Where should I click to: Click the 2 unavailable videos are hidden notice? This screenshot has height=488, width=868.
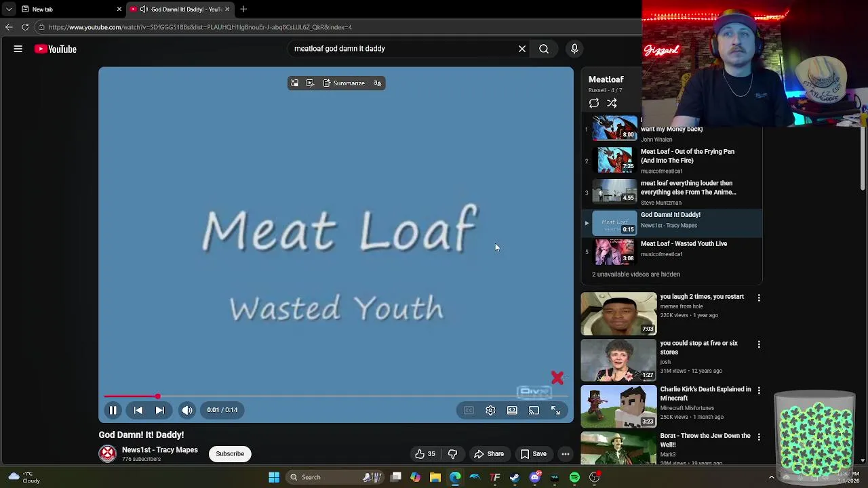tap(636, 274)
